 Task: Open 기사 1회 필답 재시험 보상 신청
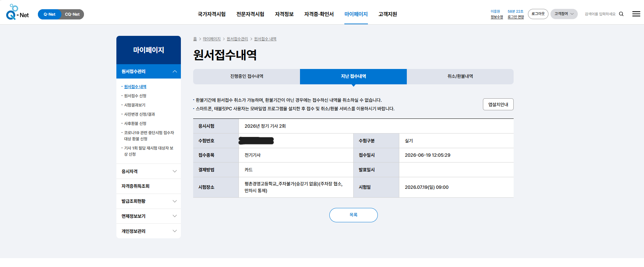148,151
